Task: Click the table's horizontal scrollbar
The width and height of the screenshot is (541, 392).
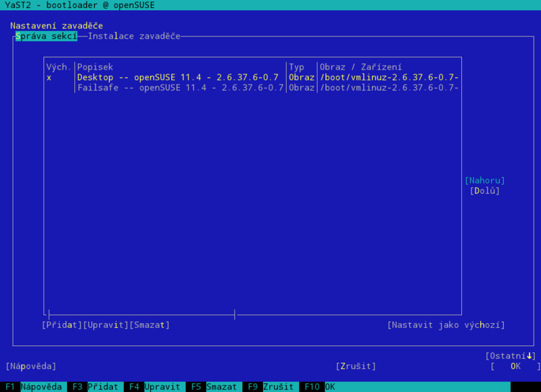Action: 141,314
